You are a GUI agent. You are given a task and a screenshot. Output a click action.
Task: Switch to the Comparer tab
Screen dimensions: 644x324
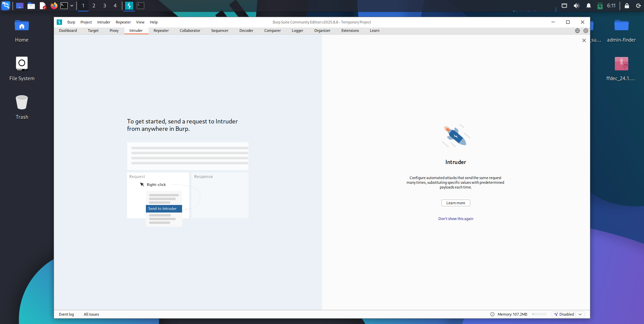pos(273,31)
